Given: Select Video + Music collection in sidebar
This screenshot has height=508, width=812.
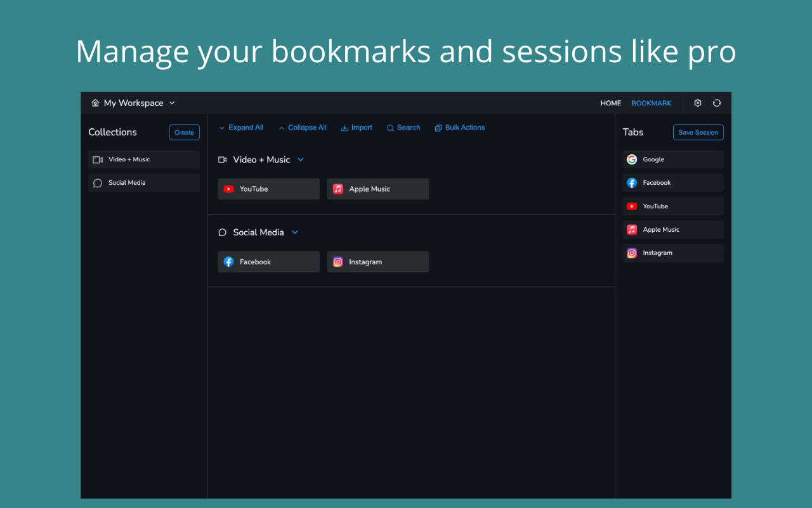Looking at the screenshot, I should point(144,159).
